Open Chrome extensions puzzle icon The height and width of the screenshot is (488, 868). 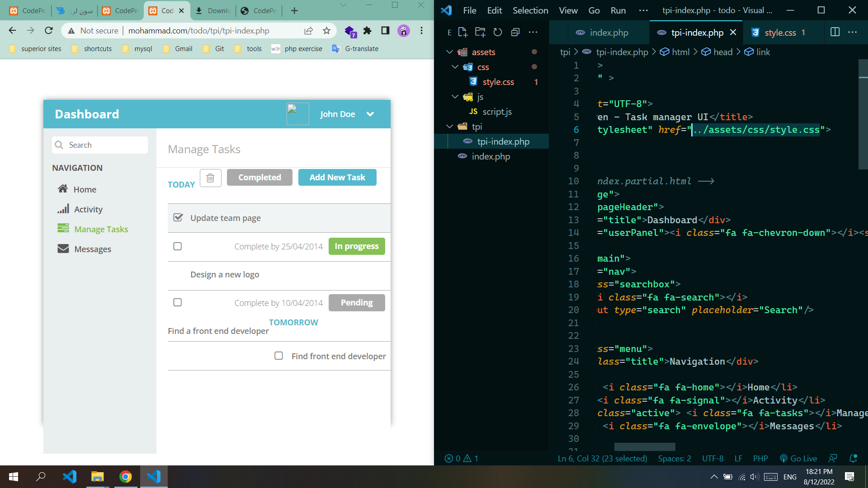[x=367, y=31]
